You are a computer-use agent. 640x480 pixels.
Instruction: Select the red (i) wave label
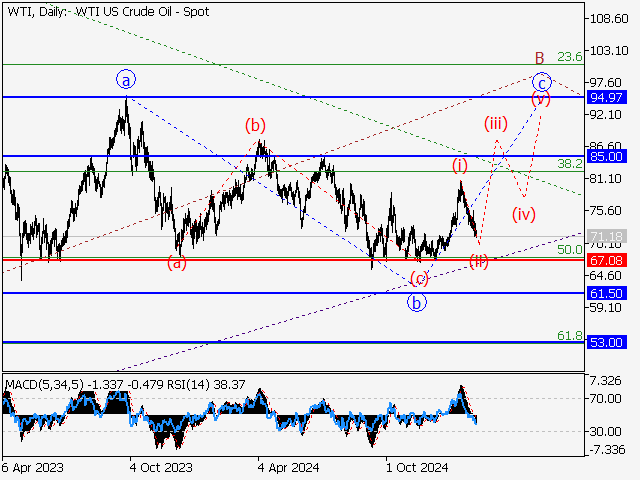coord(459,164)
